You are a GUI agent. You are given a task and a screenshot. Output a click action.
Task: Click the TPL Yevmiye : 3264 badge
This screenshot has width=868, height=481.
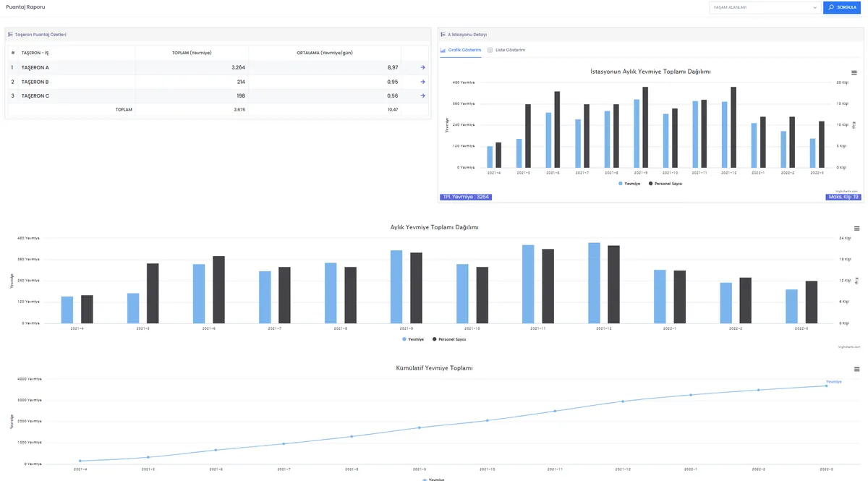[x=466, y=197]
